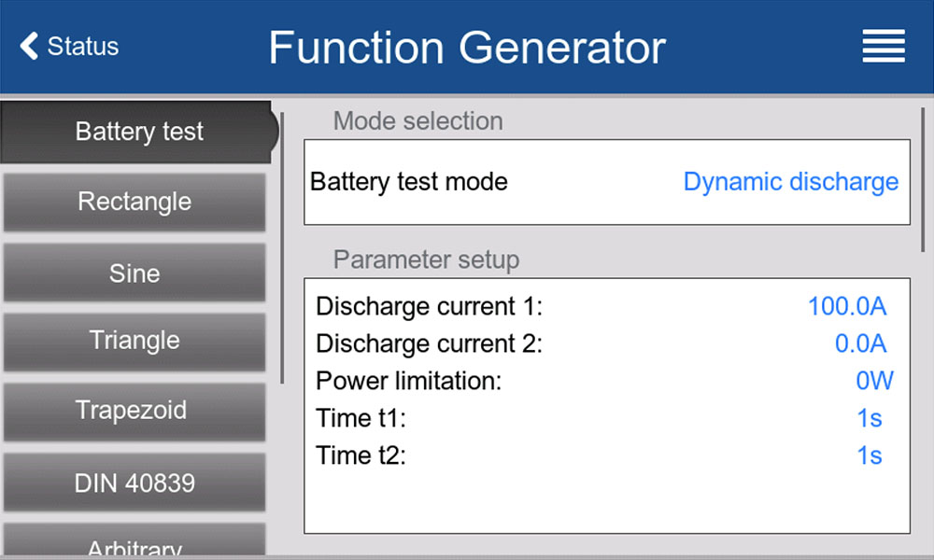934x560 pixels.
Task: Go back to Status screen
Action: (x=82, y=46)
